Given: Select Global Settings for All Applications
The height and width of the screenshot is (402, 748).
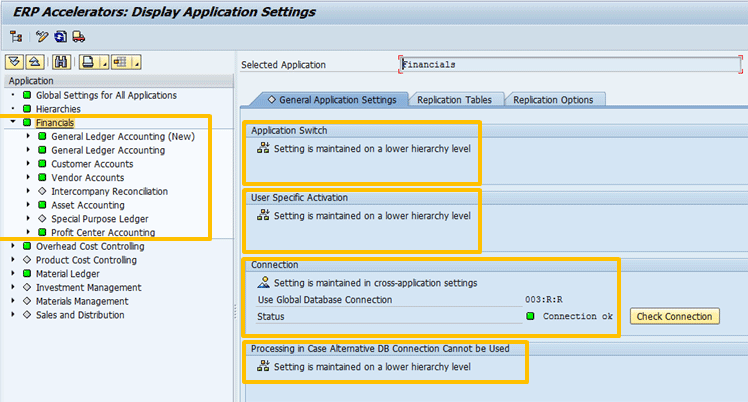Looking at the screenshot, I should pyautogui.click(x=106, y=95).
